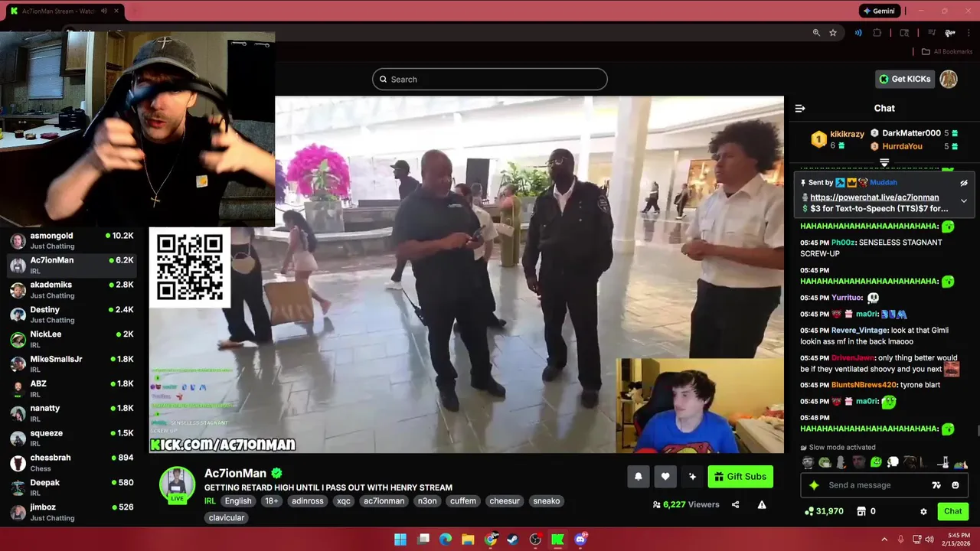Click the Revere_Vintage username in chat

(x=859, y=331)
